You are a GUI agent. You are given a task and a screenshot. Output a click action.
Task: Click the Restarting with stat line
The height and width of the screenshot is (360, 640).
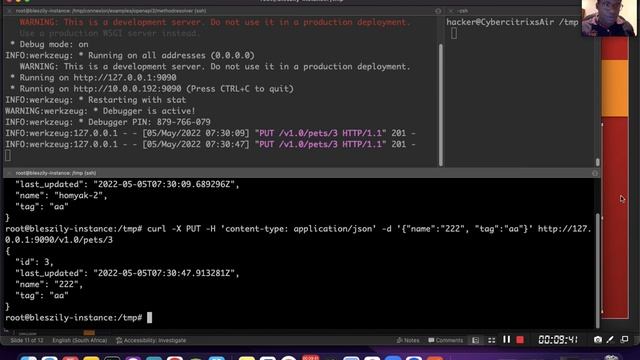click(x=96, y=100)
